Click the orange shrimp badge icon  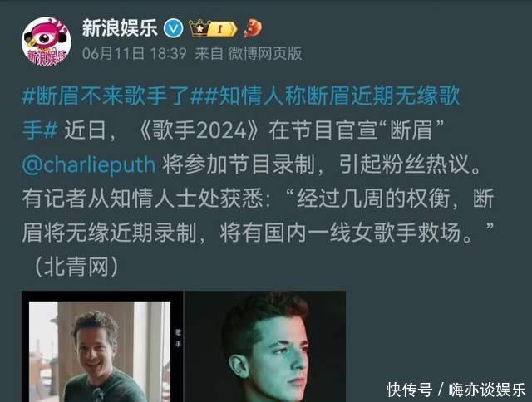coord(253,28)
